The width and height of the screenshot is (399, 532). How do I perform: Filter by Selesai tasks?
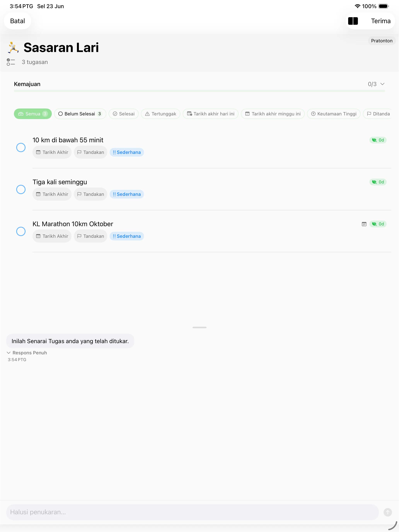point(124,114)
